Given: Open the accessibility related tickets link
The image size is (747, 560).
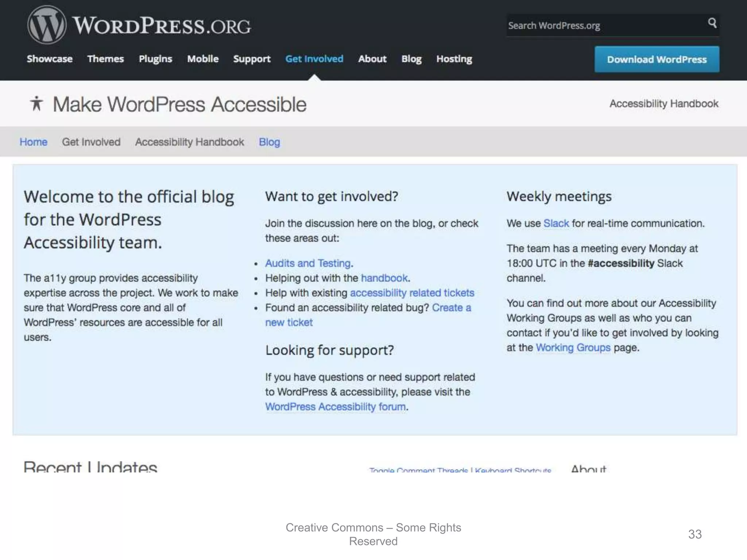Looking at the screenshot, I should [x=412, y=293].
